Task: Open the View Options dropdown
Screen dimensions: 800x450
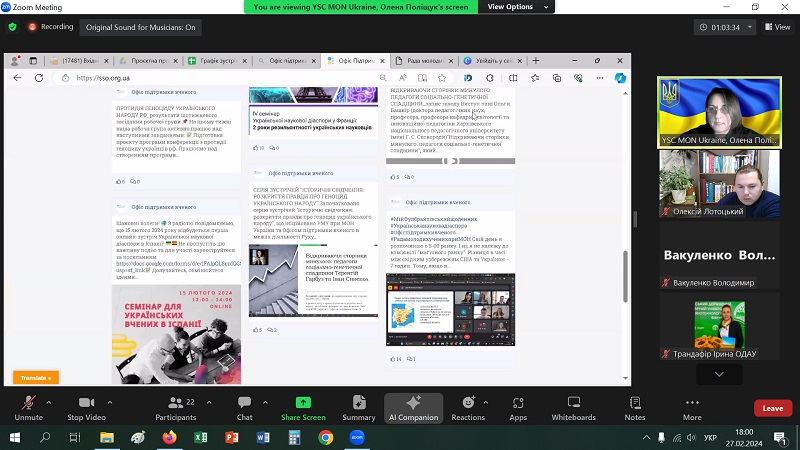Action: click(515, 7)
